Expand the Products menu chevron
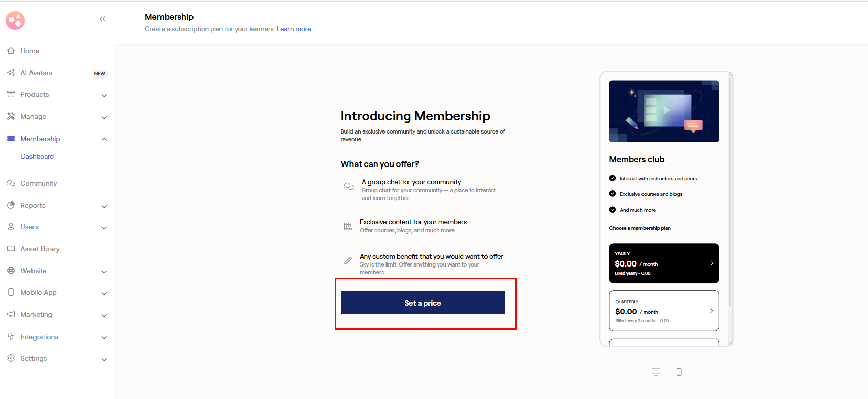Image resolution: width=868 pixels, height=399 pixels. [x=104, y=95]
